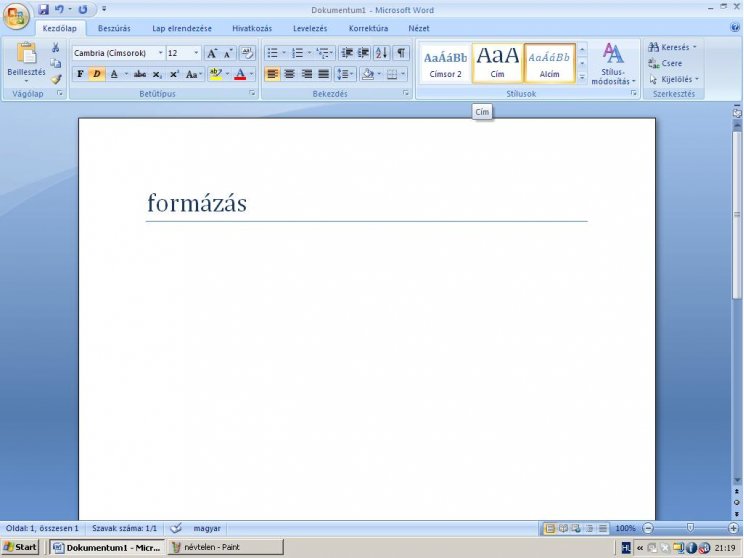Click the Beillesztés paste icon

coord(26,53)
